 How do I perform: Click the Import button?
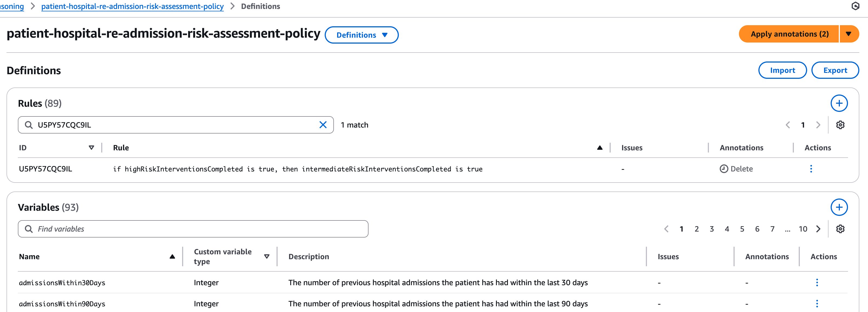pyautogui.click(x=782, y=70)
